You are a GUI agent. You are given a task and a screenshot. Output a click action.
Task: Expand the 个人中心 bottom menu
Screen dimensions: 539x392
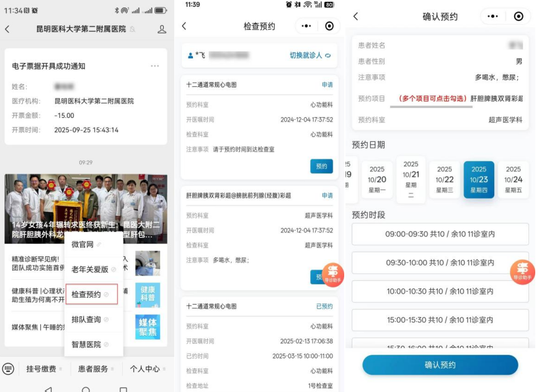(x=146, y=369)
